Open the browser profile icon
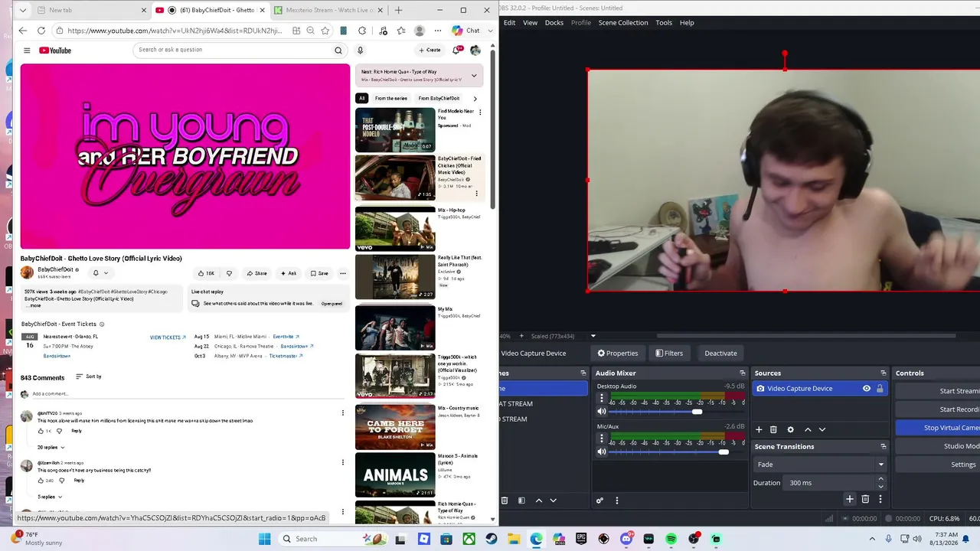This screenshot has height=551, width=980. pyautogui.click(x=420, y=31)
